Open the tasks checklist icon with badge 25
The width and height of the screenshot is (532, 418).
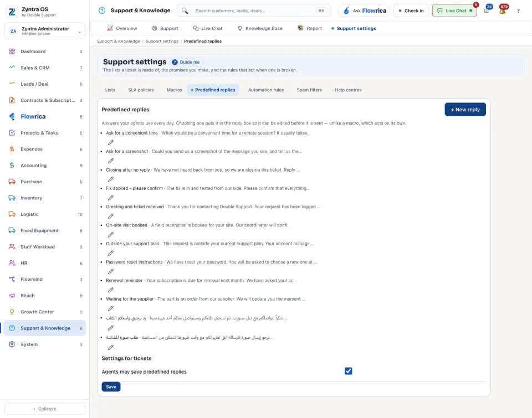[487, 11]
